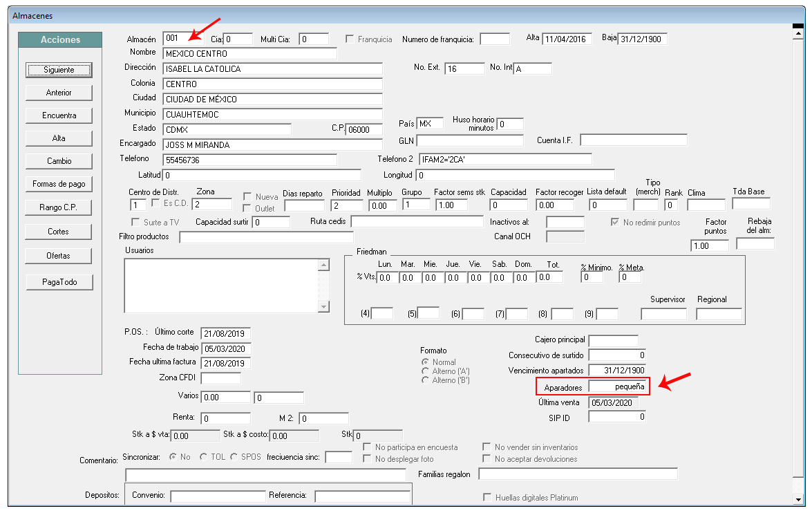This screenshot has width=812, height=513.
Task: Check No participa en encuesta
Action: click(367, 447)
